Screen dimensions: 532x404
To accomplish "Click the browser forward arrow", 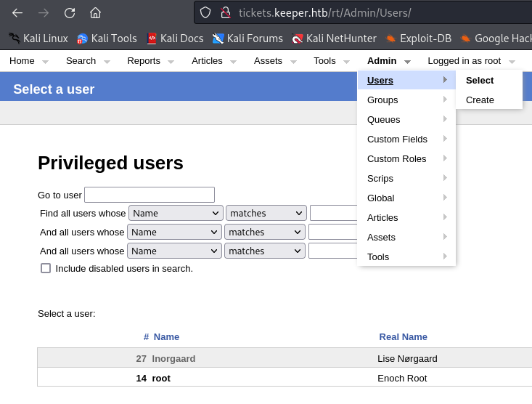I will coord(44,13).
